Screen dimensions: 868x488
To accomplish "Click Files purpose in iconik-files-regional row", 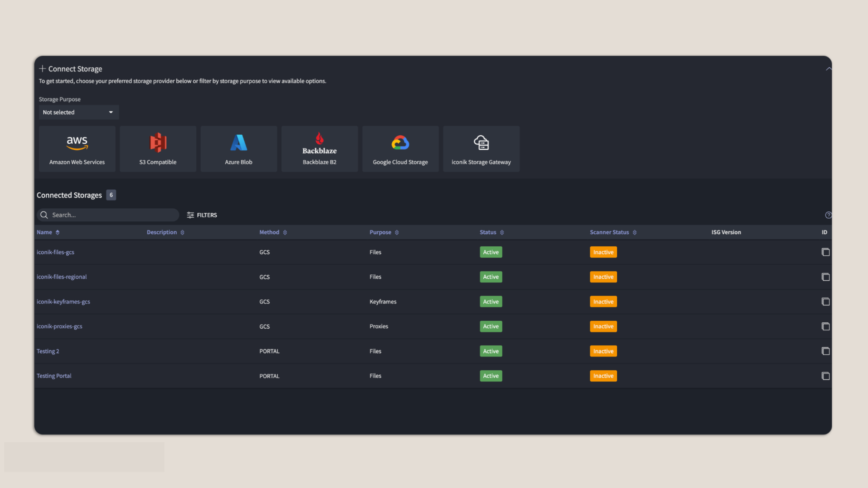I will (x=375, y=277).
